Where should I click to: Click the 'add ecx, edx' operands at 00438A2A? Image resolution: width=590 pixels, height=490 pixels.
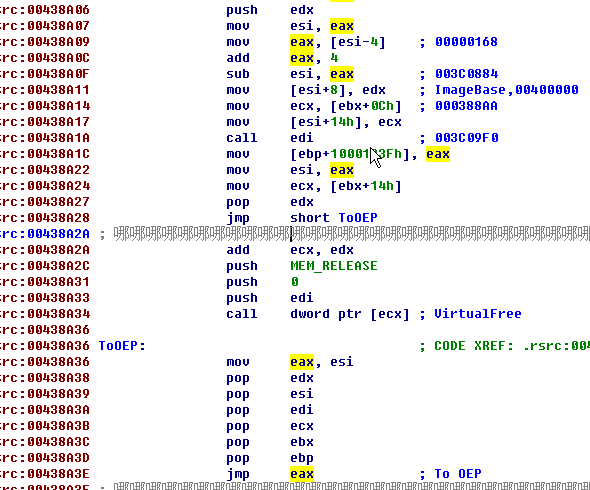322,250
